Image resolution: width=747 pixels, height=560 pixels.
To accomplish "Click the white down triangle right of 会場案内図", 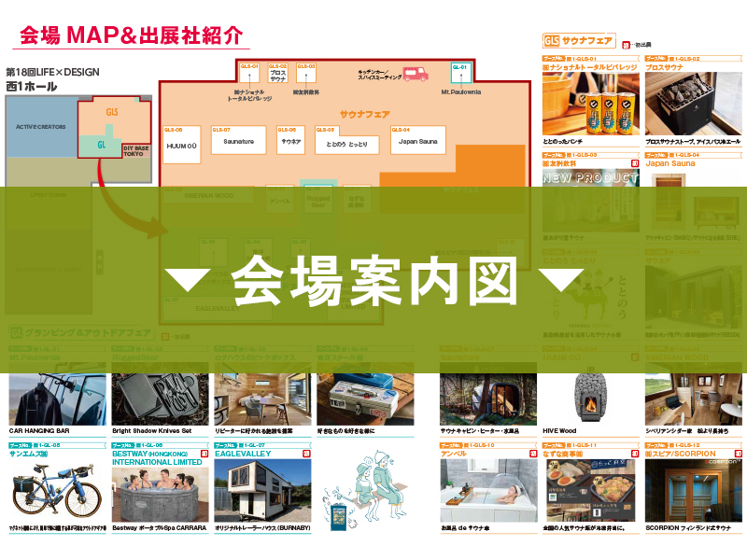I will coord(561,281).
